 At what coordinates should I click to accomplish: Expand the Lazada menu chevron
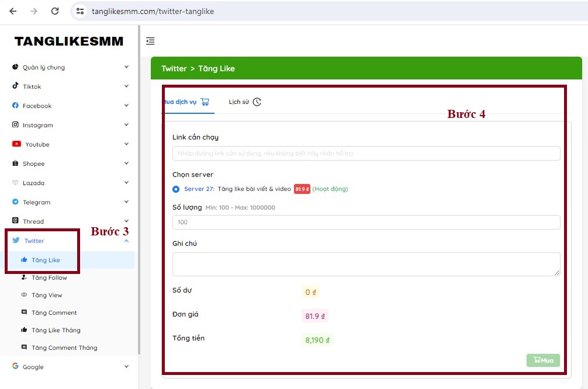click(126, 183)
